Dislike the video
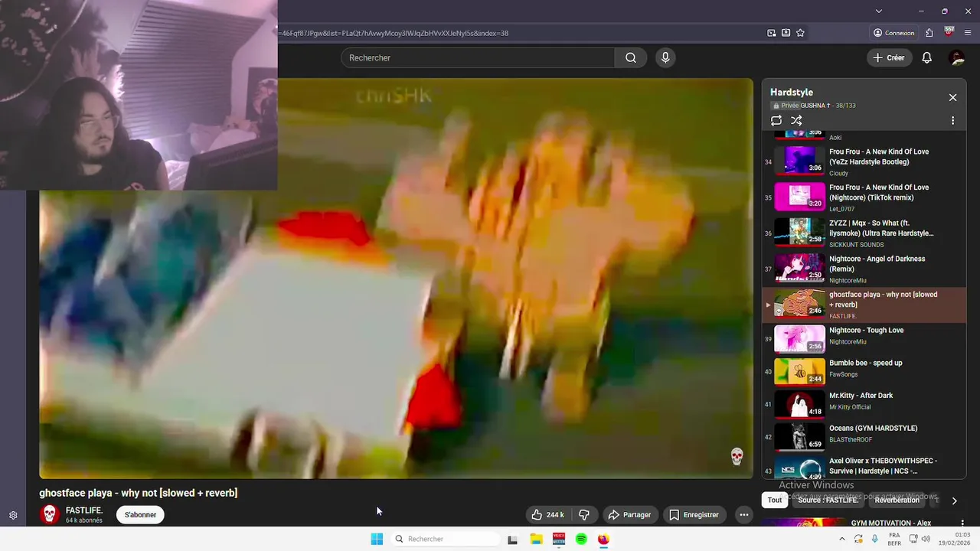 pyautogui.click(x=584, y=515)
